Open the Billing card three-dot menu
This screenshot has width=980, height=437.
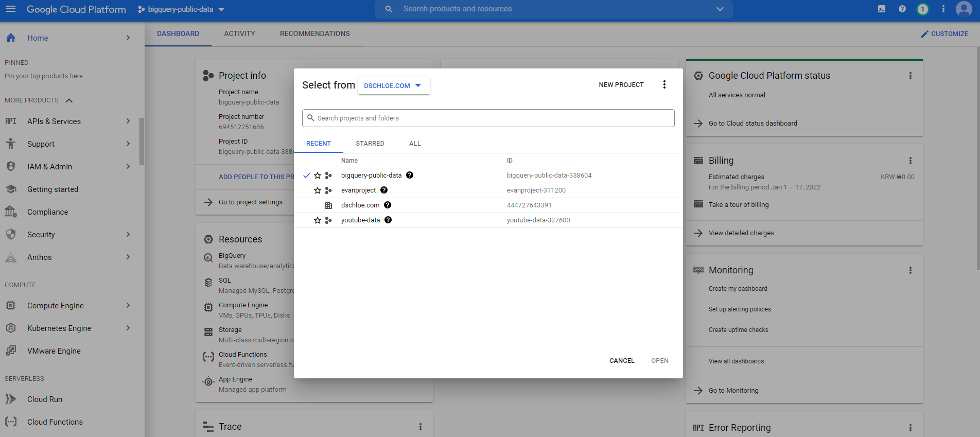(911, 161)
